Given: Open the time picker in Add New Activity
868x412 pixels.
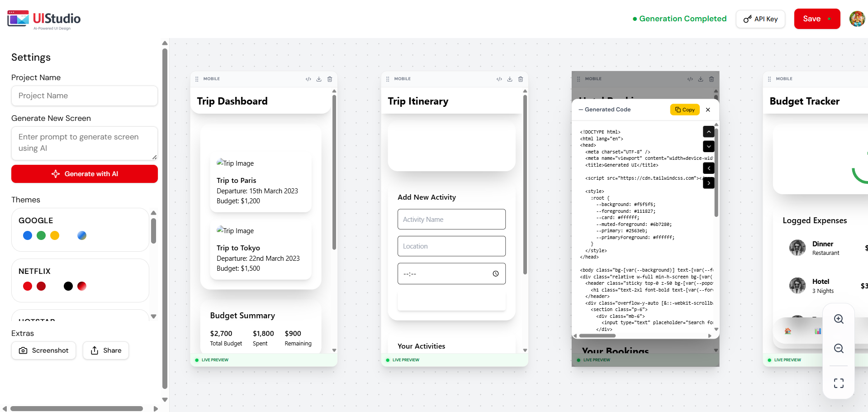Looking at the screenshot, I should pyautogui.click(x=496, y=273).
